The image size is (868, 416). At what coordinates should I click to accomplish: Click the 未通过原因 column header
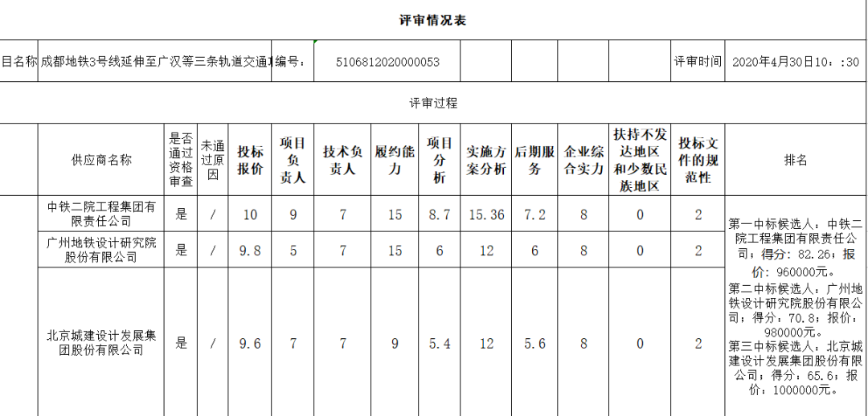coord(212,160)
